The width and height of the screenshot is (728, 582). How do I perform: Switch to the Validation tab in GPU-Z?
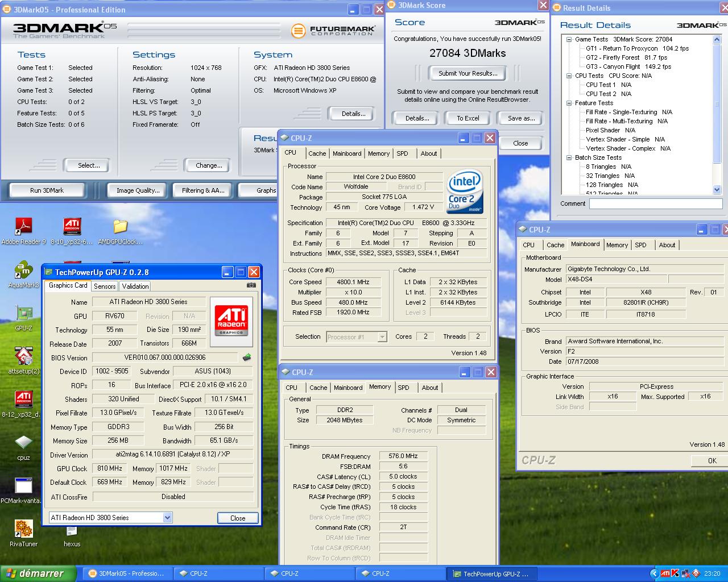(x=135, y=286)
